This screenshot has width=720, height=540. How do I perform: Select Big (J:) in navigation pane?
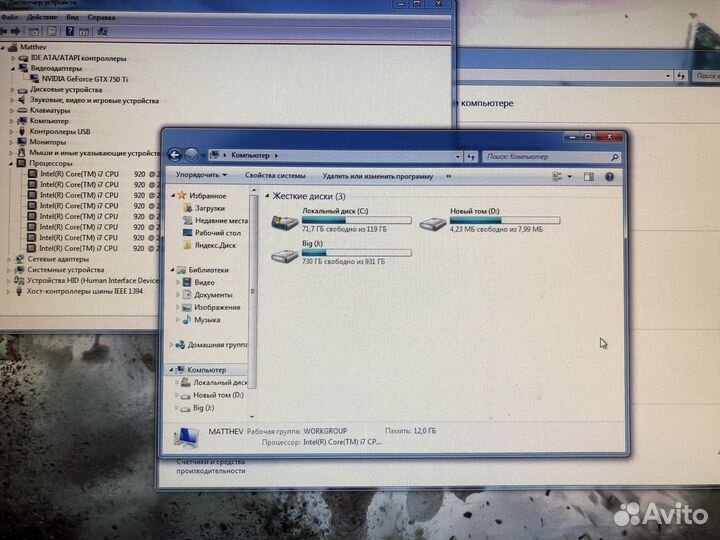point(203,407)
